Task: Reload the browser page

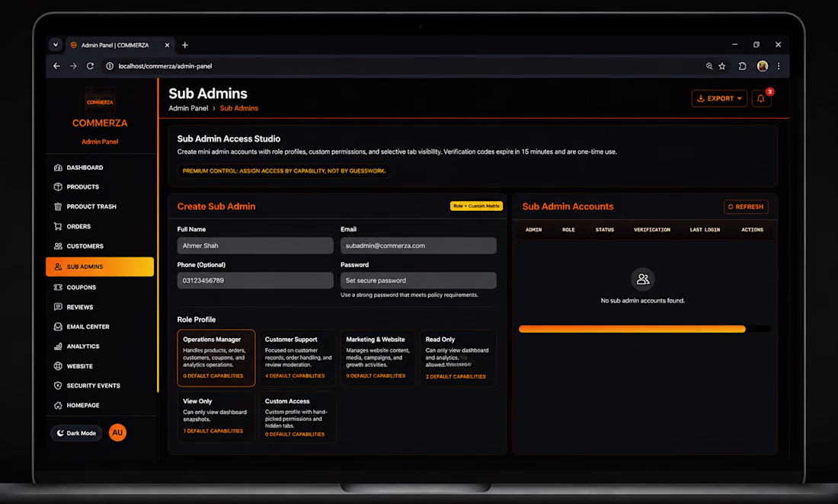Action: (91, 65)
